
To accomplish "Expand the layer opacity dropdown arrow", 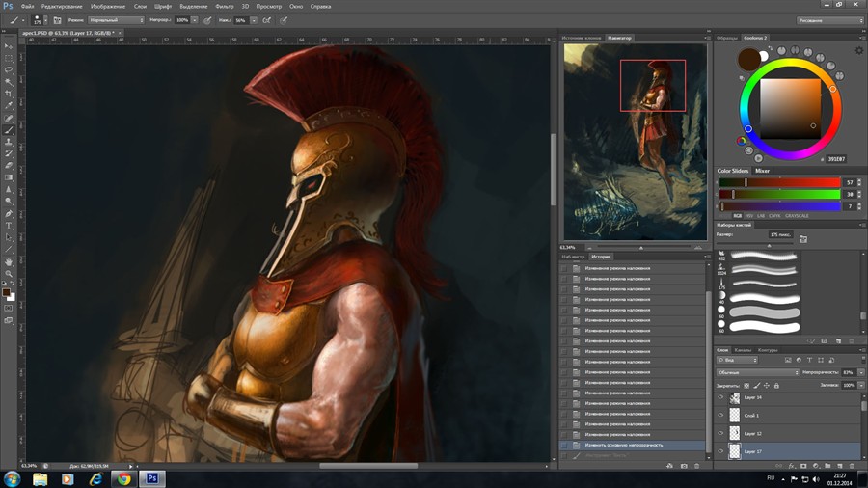I will click(x=860, y=372).
